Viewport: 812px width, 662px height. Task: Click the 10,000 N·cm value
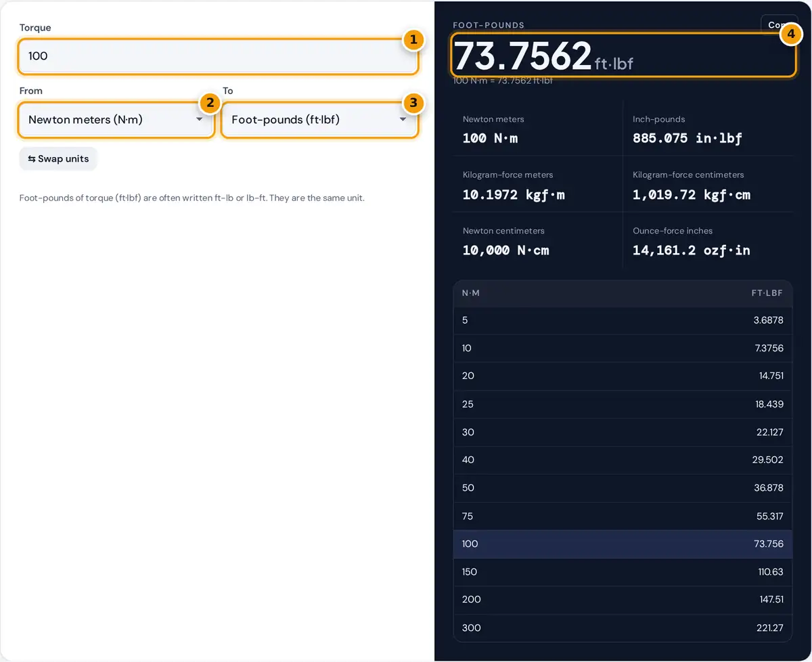[x=505, y=250]
